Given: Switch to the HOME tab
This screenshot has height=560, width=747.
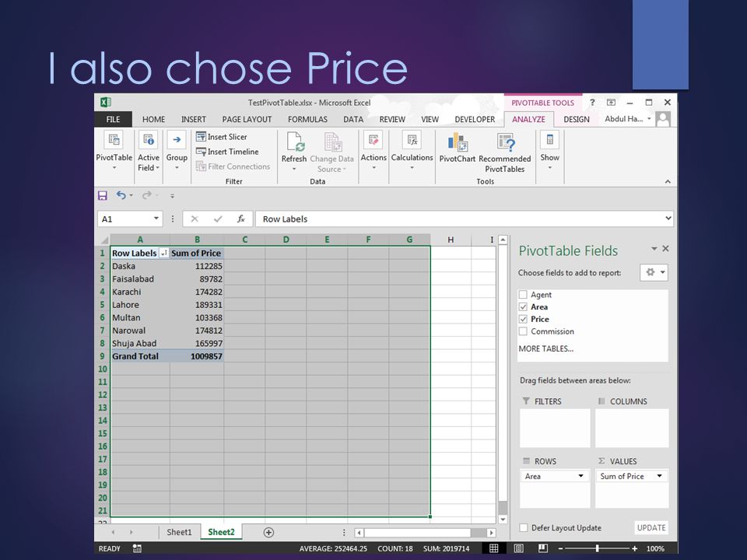Looking at the screenshot, I should point(153,120).
